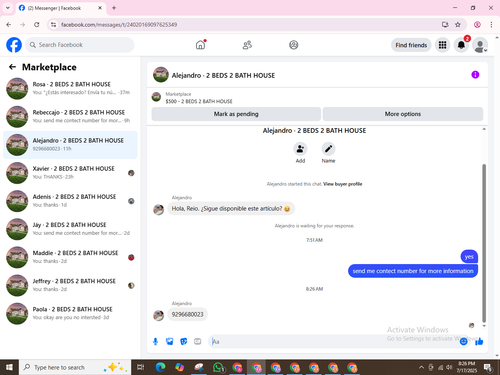
Task: Open the emoji picker in message box
Action: tap(463, 341)
